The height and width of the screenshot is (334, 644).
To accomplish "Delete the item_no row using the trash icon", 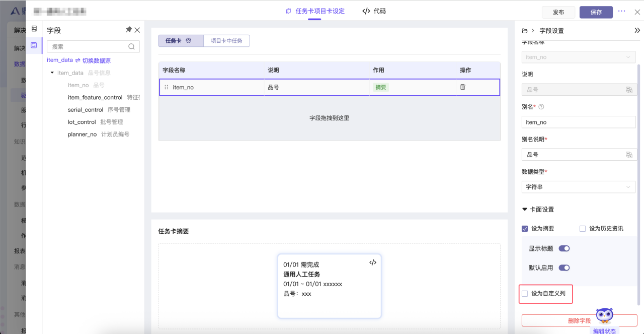I will point(463,87).
